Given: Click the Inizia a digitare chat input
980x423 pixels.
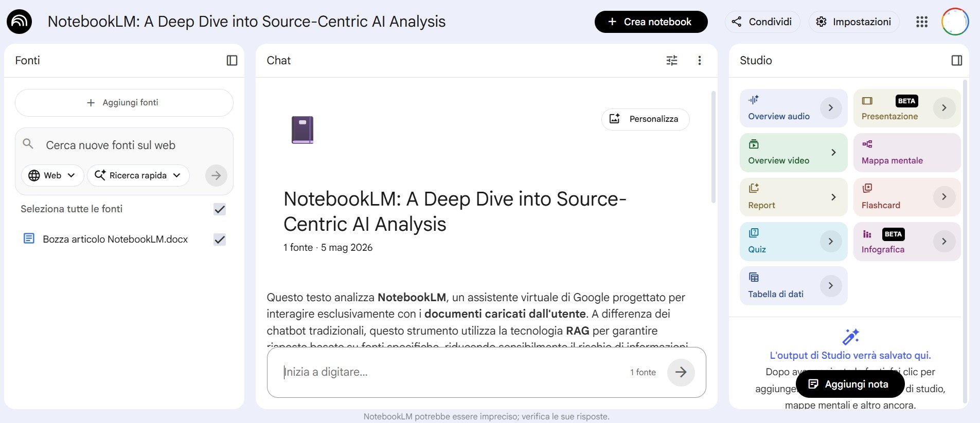Looking at the screenshot, I should click(x=453, y=372).
